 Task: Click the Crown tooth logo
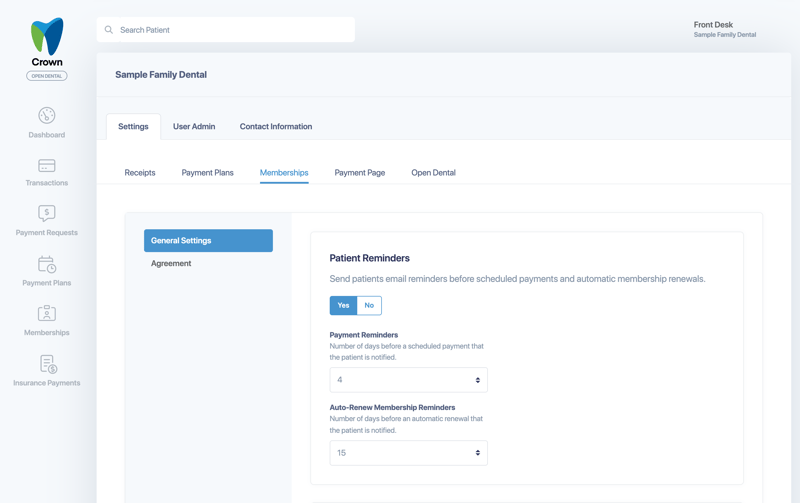47,36
